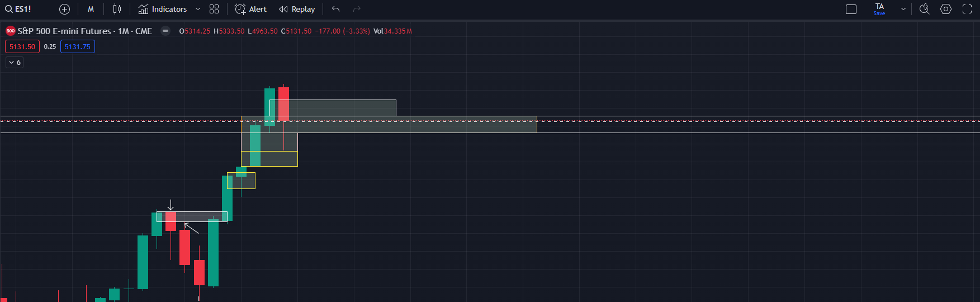The image size is (980, 302).
Task: Select the orange vertical edge of the long rectangle
Action: (x=537, y=124)
